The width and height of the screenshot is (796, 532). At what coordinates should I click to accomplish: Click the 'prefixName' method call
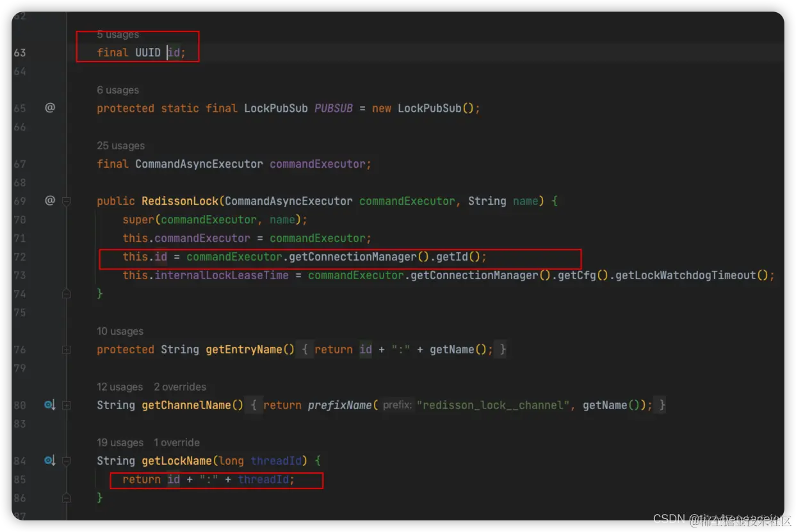(x=339, y=405)
